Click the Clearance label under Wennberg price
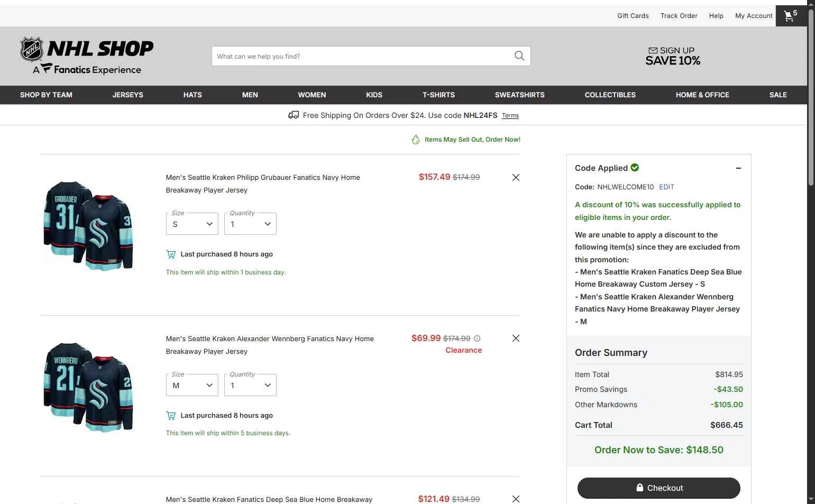 coord(463,350)
